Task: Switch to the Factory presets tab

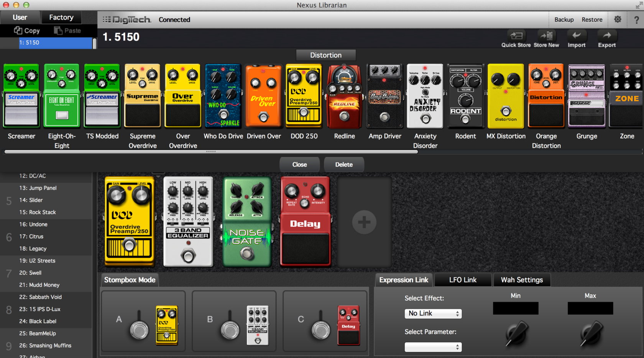Action: click(61, 17)
